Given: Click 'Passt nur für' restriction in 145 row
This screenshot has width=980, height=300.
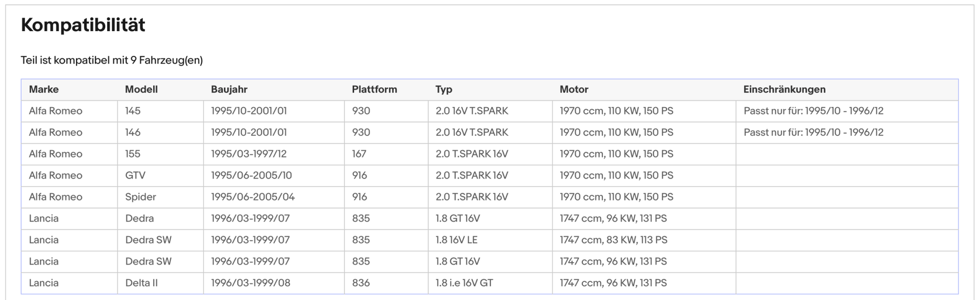Looking at the screenshot, I should 813,111.
